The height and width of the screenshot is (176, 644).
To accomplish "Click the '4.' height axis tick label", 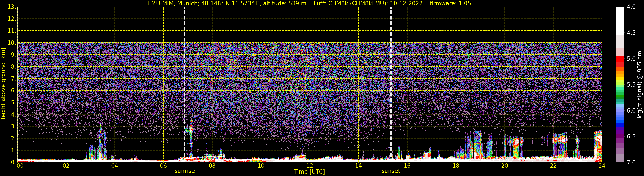I will click(x=13, y=115).
